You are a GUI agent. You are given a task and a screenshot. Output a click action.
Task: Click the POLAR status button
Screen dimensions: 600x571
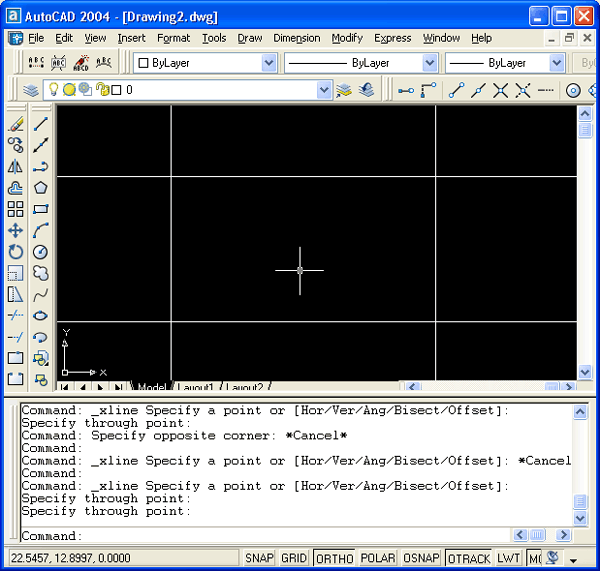coord(377,558)
